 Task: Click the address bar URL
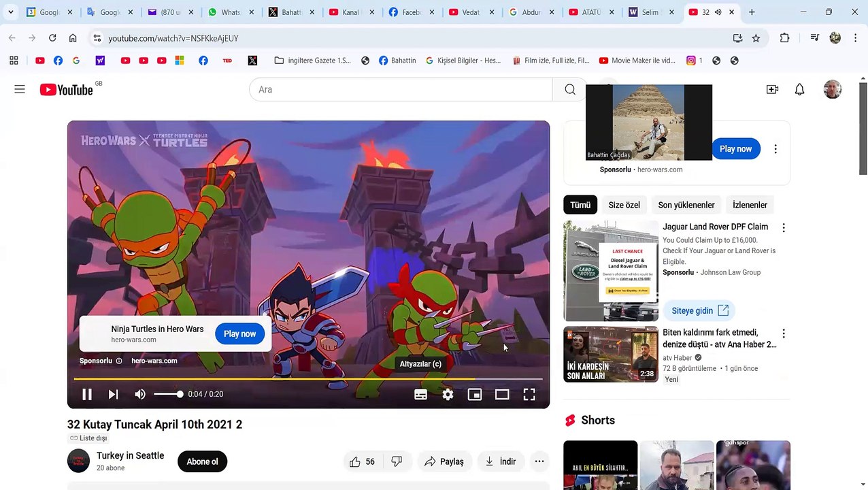pyautogui.click(x=173, y=38)
